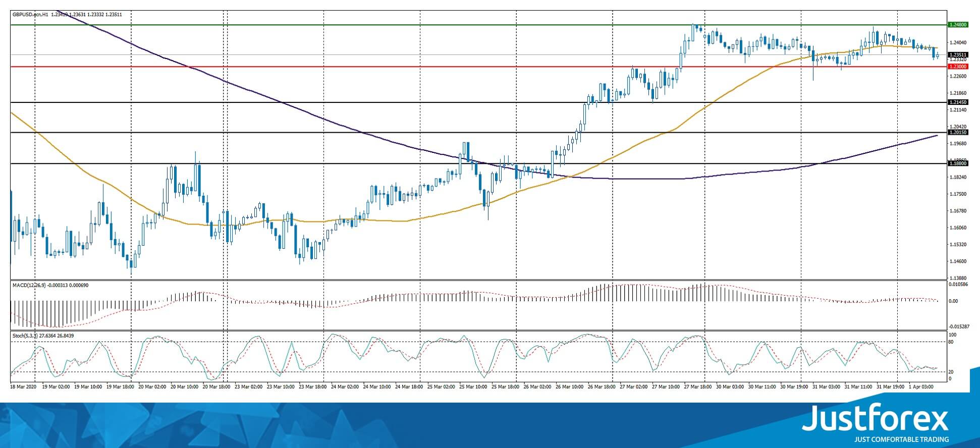Click the 19 Mar 18:00 time label
The height and width of the screenshot is (448, 980).
pos(120,387)
